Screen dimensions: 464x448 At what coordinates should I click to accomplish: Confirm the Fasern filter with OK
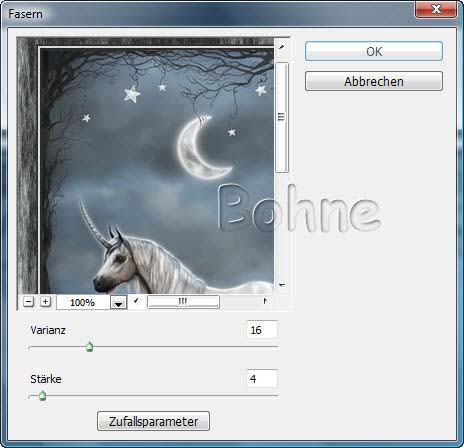374,51
